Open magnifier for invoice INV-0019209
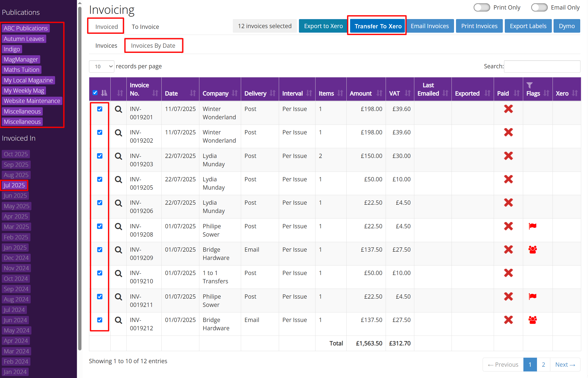The width and height of the screenshot is (588, 378). click(x=118, y=250)
